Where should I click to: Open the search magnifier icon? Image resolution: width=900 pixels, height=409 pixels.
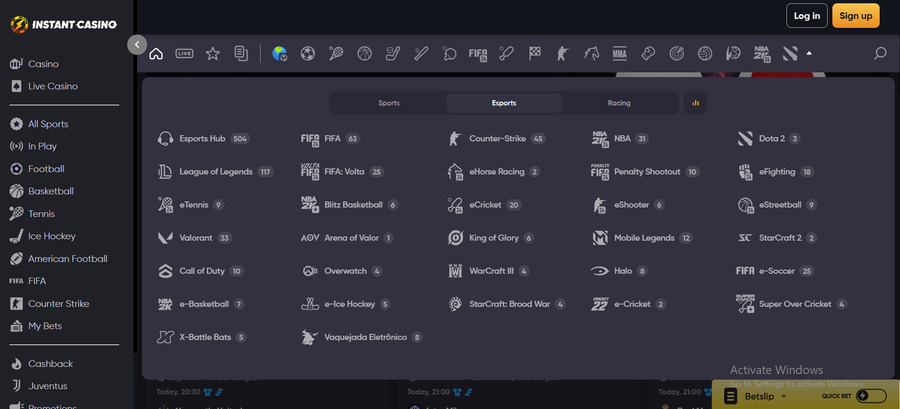click(880, 53)
